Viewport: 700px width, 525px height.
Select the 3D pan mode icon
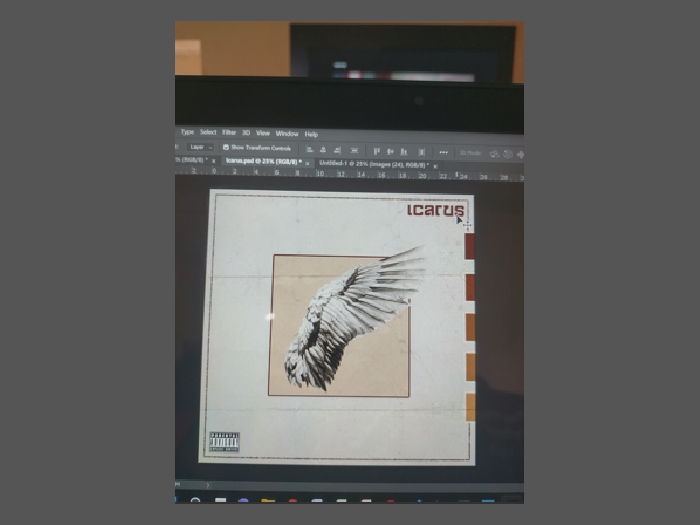pyautogui.click(x=520, y=155)
